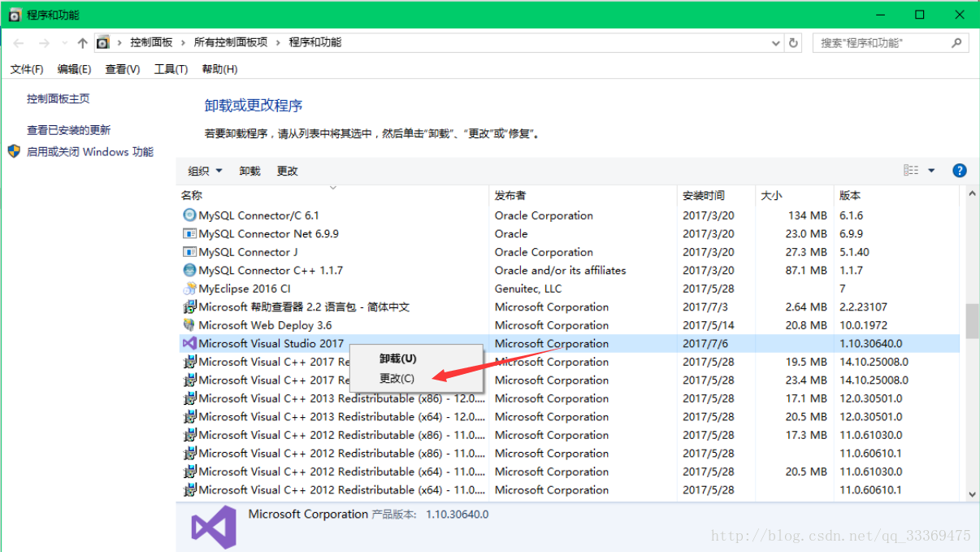Image resolution: width=980 pixels, height=552 pixels.
Task: Go forward with the right arrow button
Action: 44,43
